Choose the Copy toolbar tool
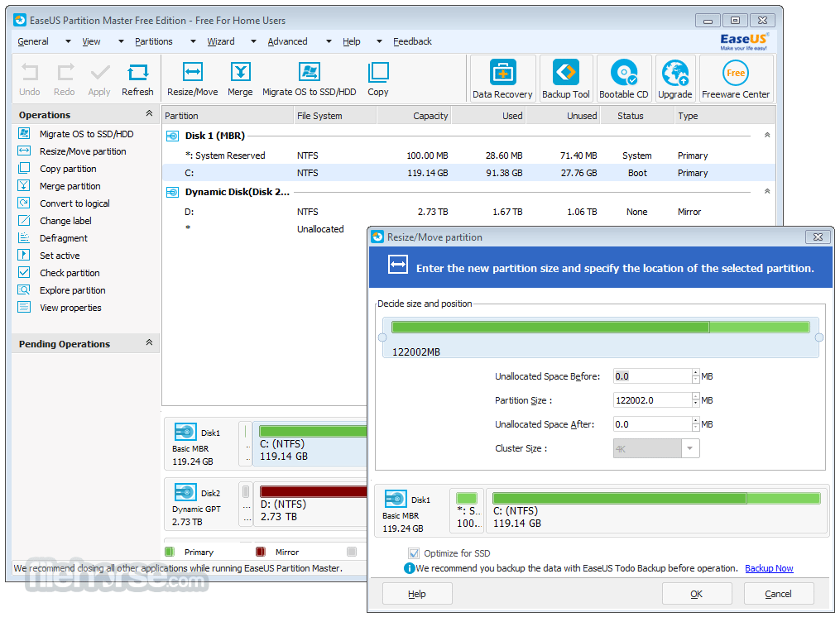 click(x=377, y=79)
